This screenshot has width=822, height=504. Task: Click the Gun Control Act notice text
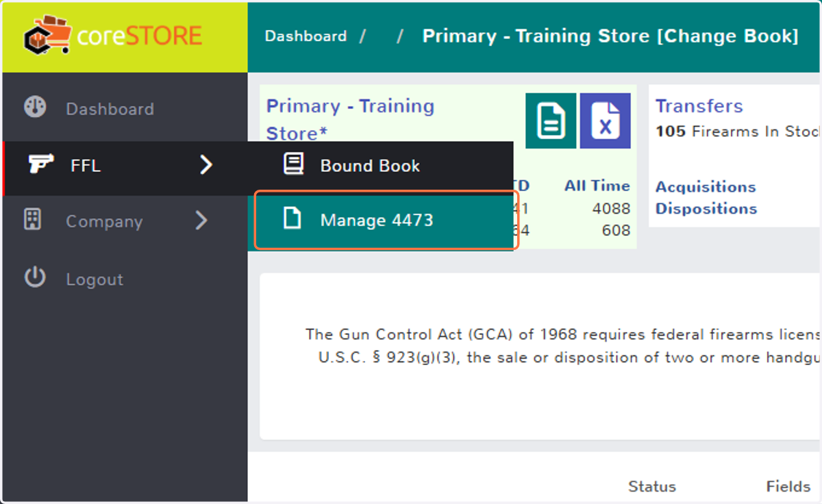coord(563,346)
